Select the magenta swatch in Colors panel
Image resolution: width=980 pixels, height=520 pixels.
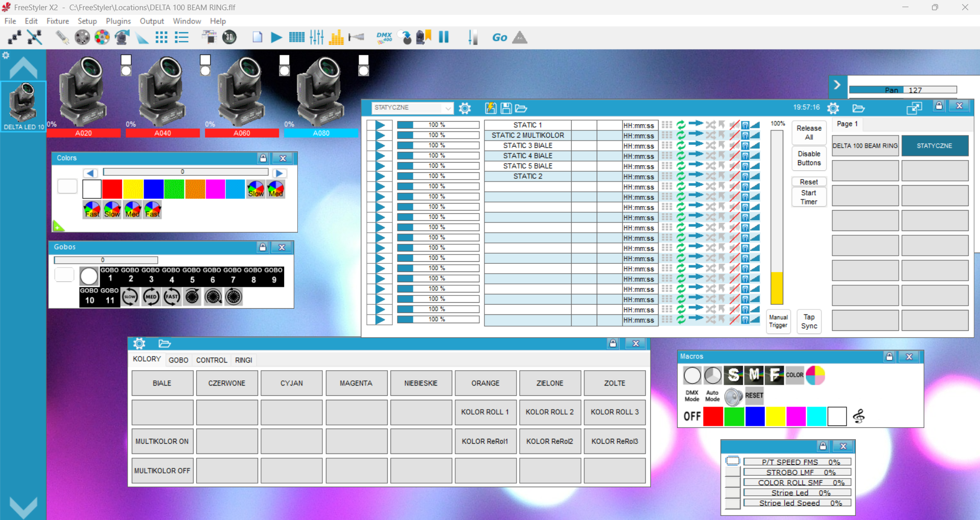[215, 189]
